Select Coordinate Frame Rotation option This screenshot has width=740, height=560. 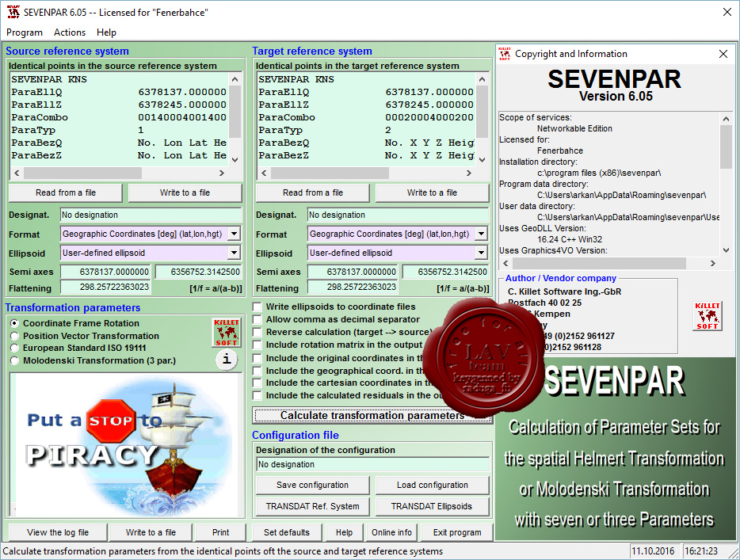[14, 323]
